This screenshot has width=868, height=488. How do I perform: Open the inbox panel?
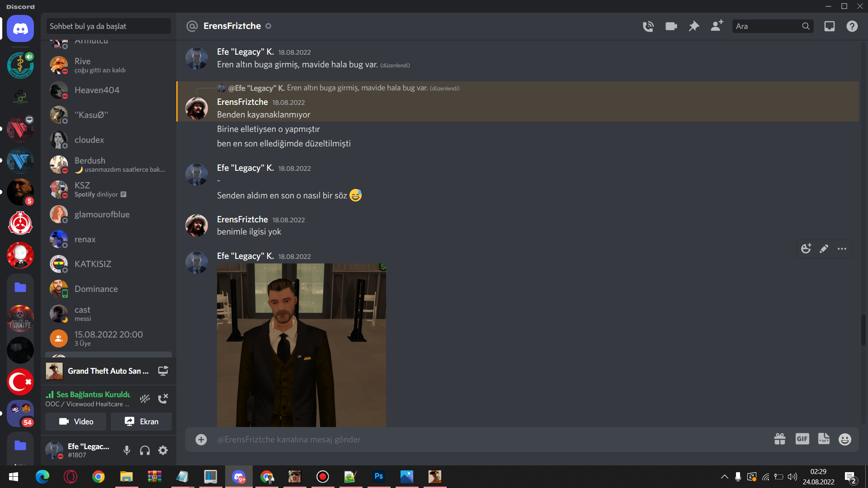[829, 26]
